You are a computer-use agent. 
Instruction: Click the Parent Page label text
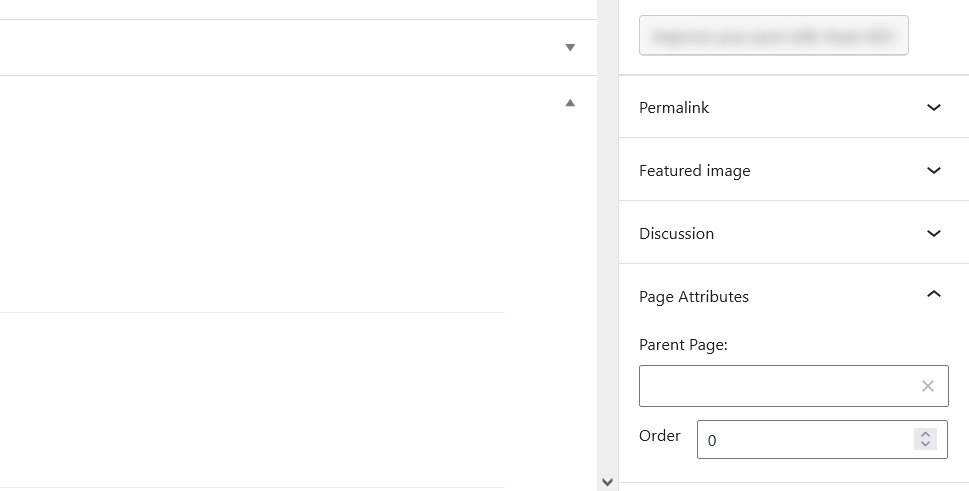[x=683, y=345]
